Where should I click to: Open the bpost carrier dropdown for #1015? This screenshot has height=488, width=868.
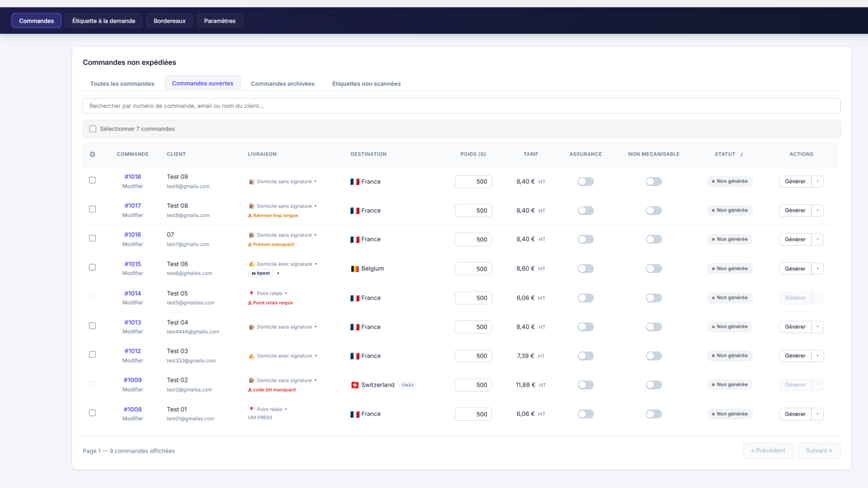point(278,274)
